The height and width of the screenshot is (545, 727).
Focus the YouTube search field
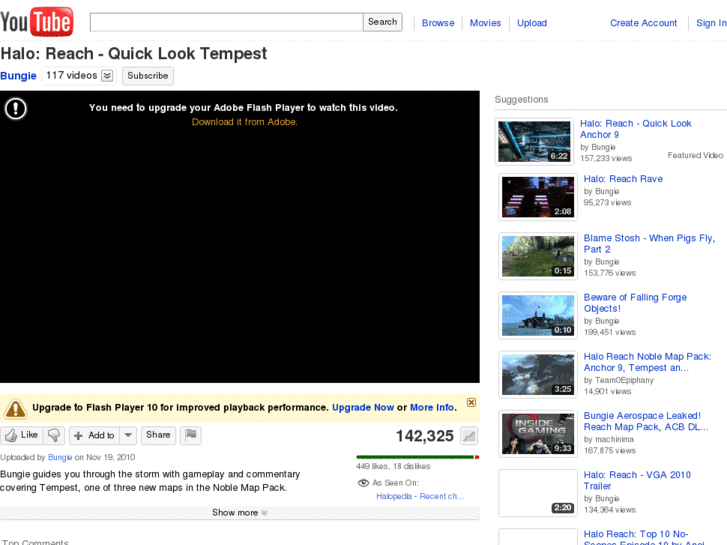pyautogui.click(x=226, y=22)
